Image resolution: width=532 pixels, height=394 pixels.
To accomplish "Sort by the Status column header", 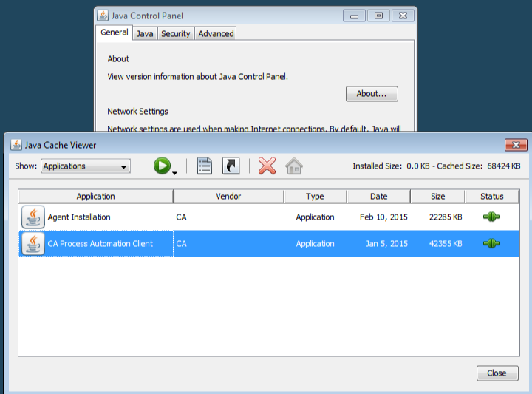I will point(492,197).
